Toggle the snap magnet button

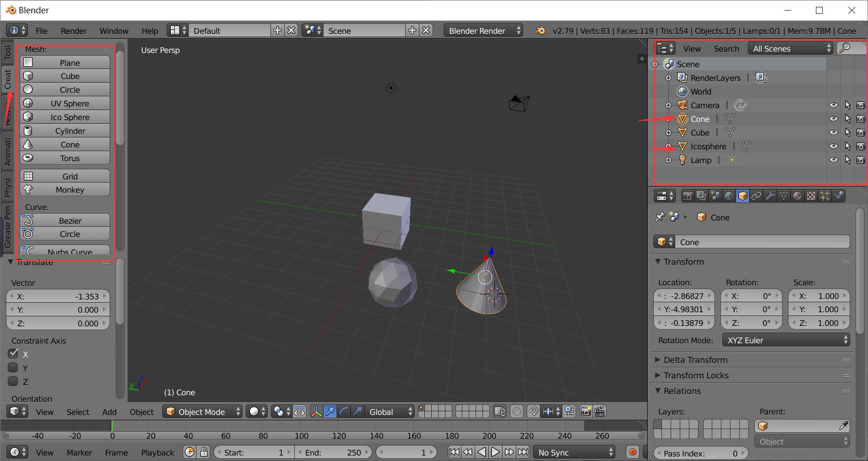(x=533, y=412)
